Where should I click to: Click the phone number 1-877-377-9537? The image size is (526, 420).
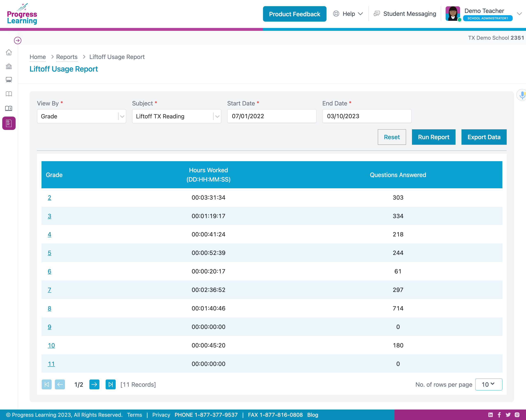pyautogui.click(x=216, y=415)
